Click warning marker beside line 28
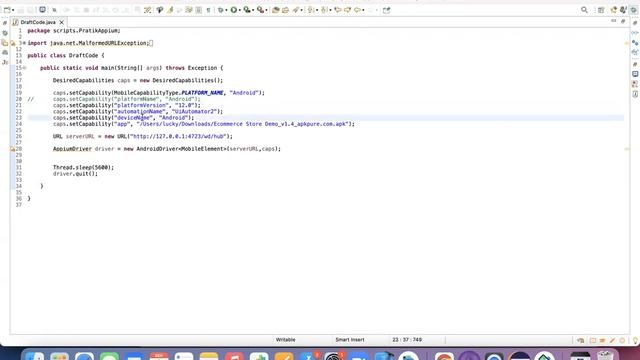The image size is (640, 360). 13,149
